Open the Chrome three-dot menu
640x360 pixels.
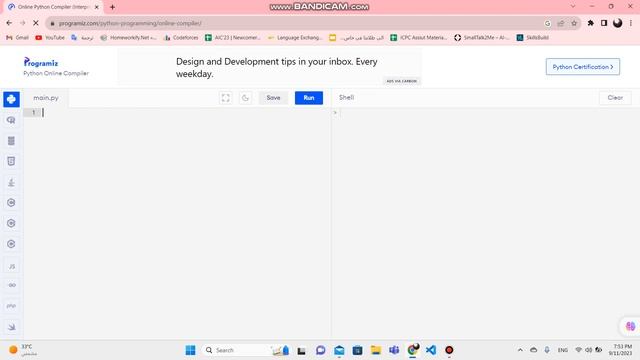point(631,23)
